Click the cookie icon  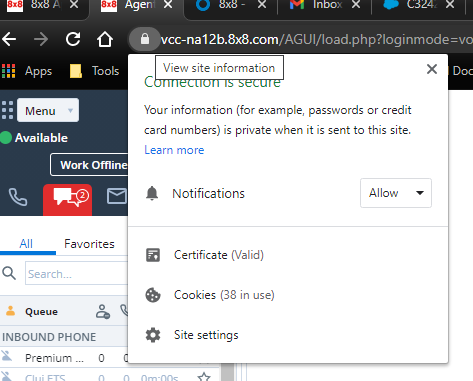pyautogui.click(x=153, y=295)
